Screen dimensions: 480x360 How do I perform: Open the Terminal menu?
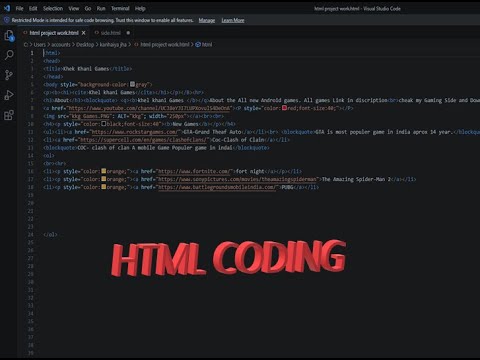tap(120, 8)
